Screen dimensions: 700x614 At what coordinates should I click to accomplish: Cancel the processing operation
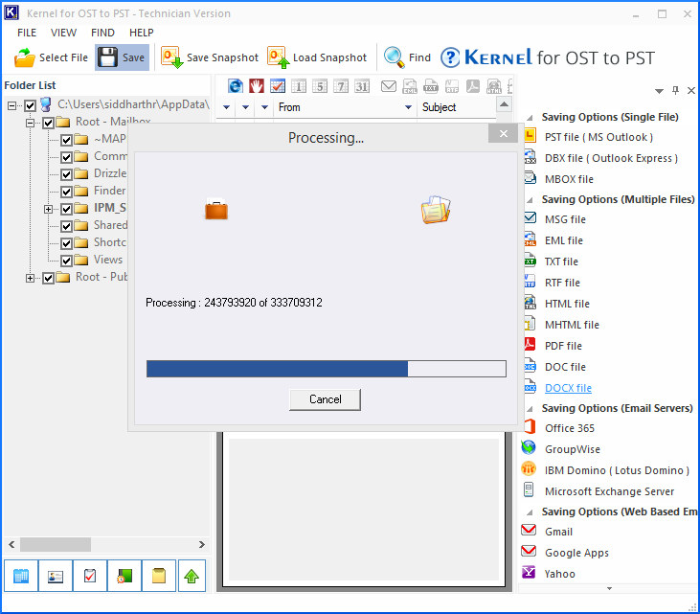[x=325, y=399]
